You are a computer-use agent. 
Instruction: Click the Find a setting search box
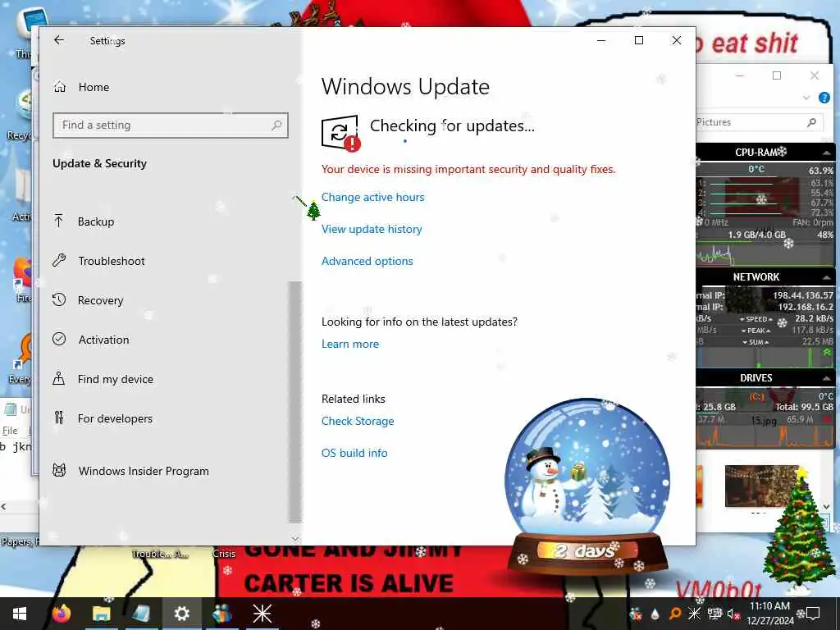(x=171, y=126)
